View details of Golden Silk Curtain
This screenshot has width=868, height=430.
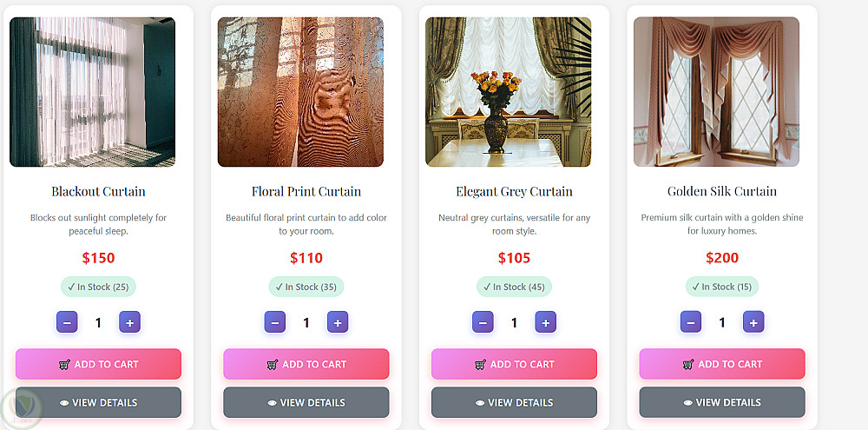722,402
